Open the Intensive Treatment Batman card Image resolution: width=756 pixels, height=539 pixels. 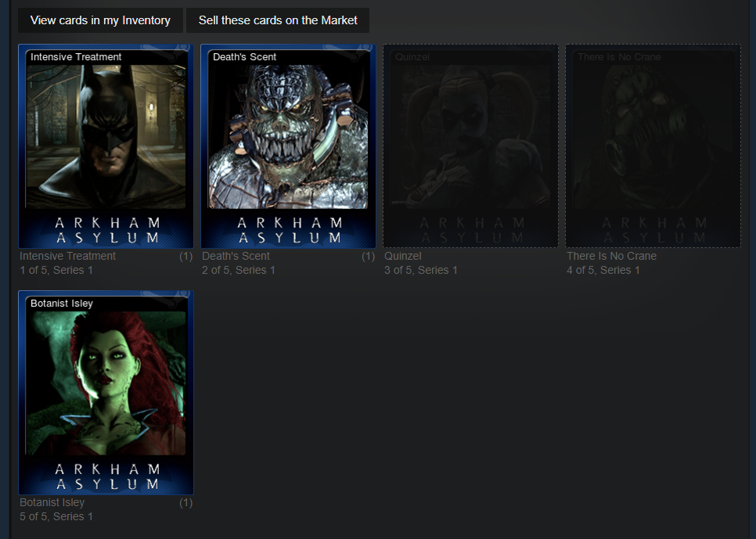[x=106, y=146]
